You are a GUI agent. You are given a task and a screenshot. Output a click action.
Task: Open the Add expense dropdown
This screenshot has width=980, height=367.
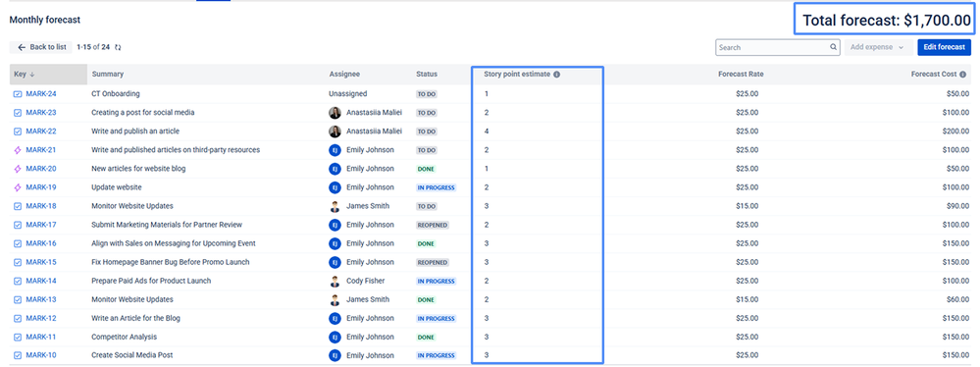878,47
